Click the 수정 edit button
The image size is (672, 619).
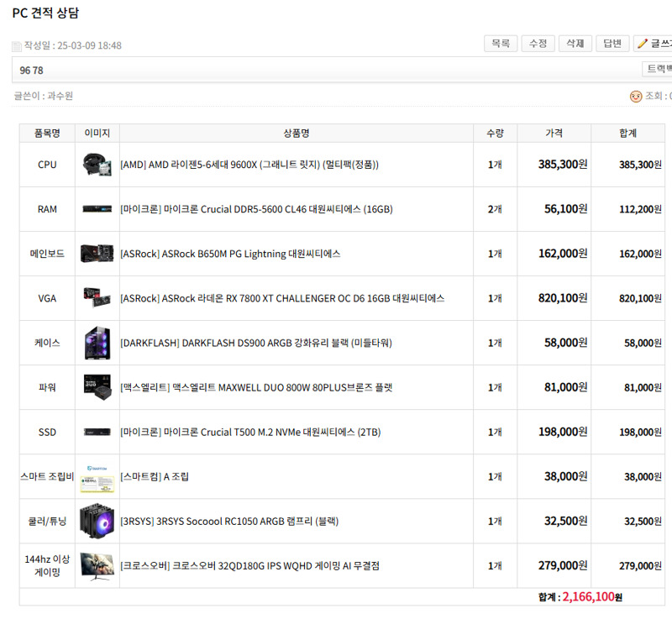tap(538, 44)
